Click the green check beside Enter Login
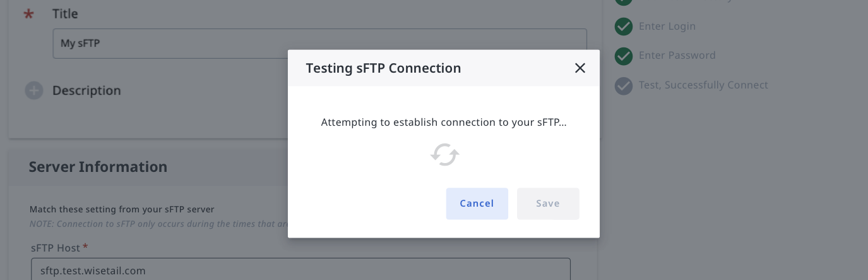 click(x=624, y=27)
